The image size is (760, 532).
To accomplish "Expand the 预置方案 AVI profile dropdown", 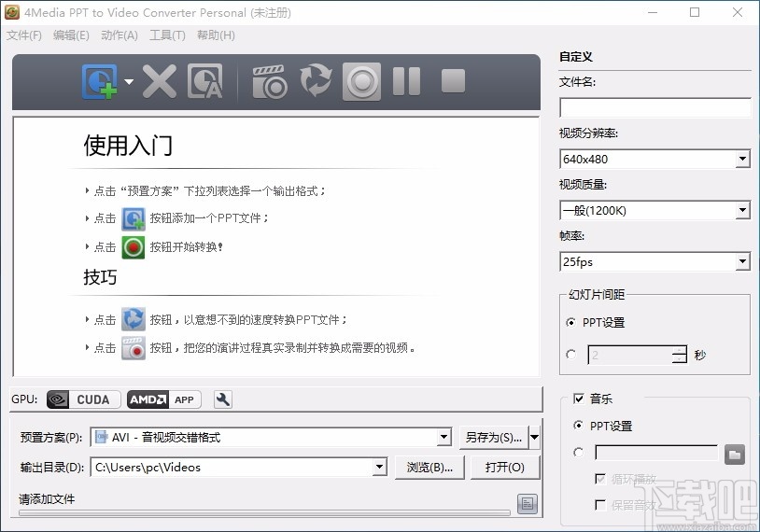I will point(444,438).
